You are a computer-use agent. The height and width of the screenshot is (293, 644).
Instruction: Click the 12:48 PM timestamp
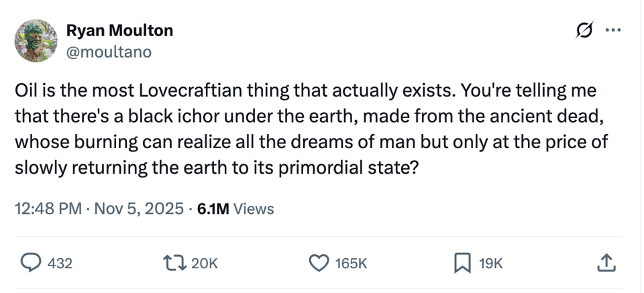[x=48, y=209]
